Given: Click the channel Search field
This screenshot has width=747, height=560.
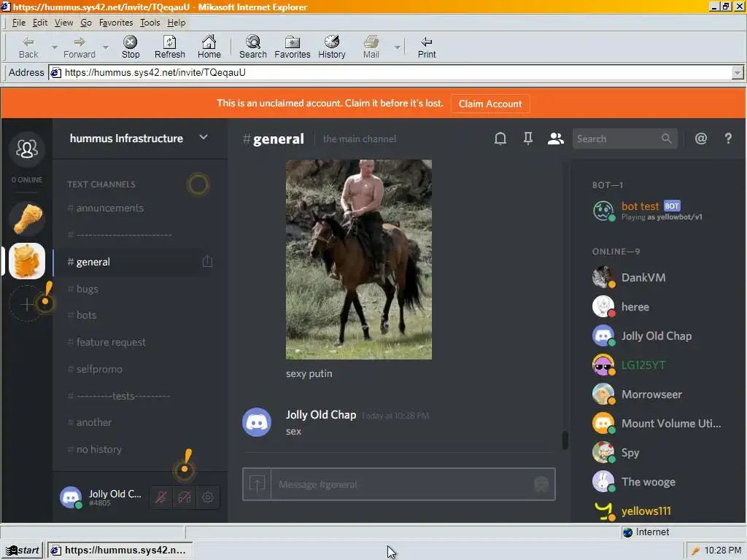Looking at the screenshot, I should 624,139.
